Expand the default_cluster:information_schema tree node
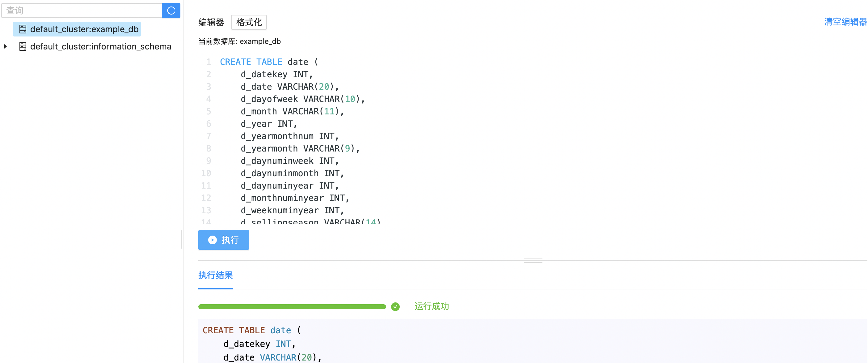This screenshot has height=363, width=868. tap(5, 47)
